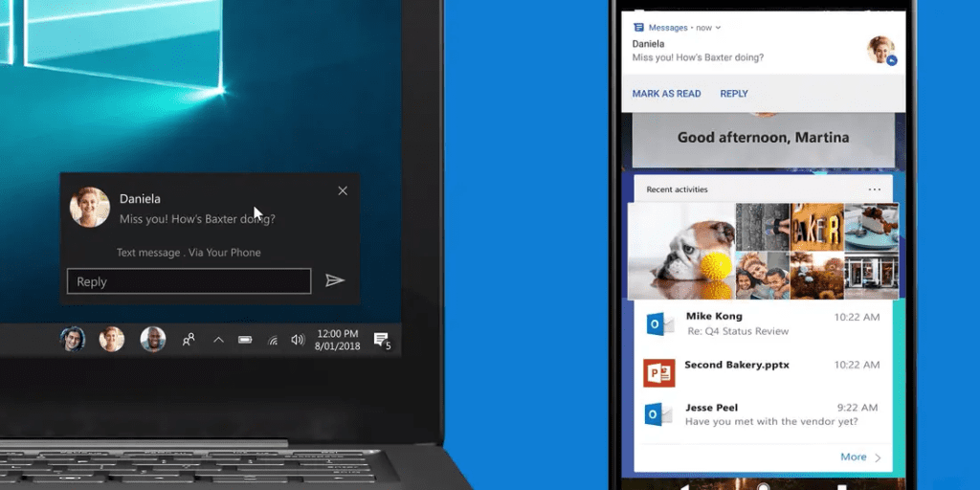Click the Outlook icon beside Jesse Peel
This screenshot has height=490, width=980.
(x=659, y=413)
